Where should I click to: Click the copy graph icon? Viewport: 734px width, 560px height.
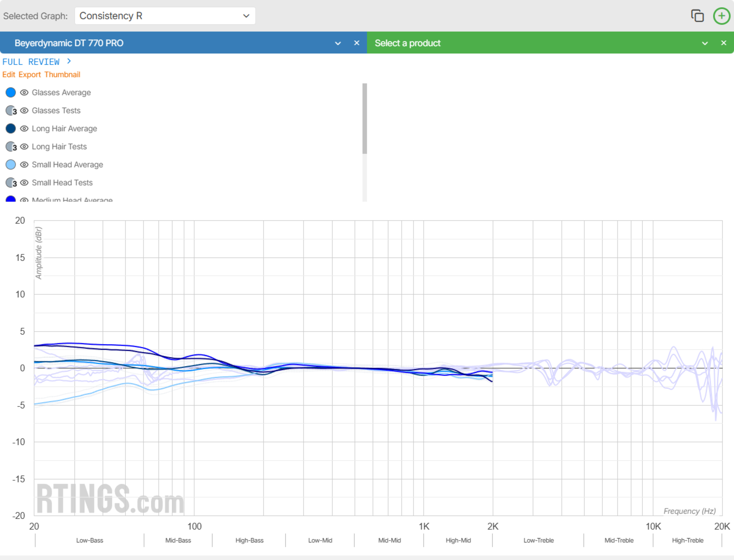point(697,16)
